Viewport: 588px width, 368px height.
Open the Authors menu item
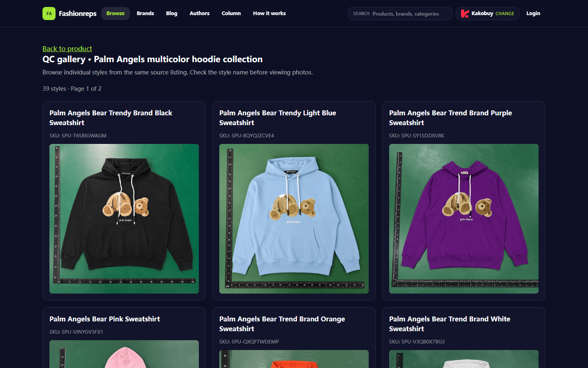point(199,13)
